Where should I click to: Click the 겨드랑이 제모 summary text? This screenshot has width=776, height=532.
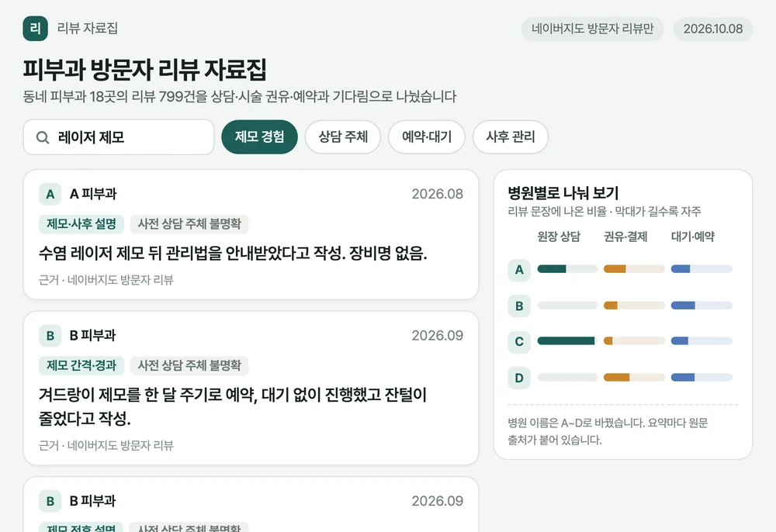[x=233, y=406]
